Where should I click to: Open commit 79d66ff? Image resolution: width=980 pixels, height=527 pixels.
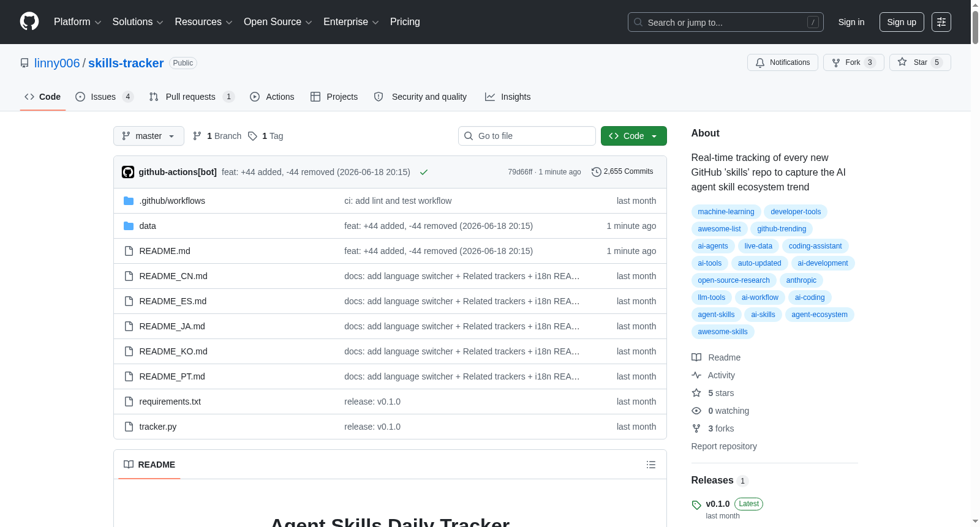pos(520,172)
